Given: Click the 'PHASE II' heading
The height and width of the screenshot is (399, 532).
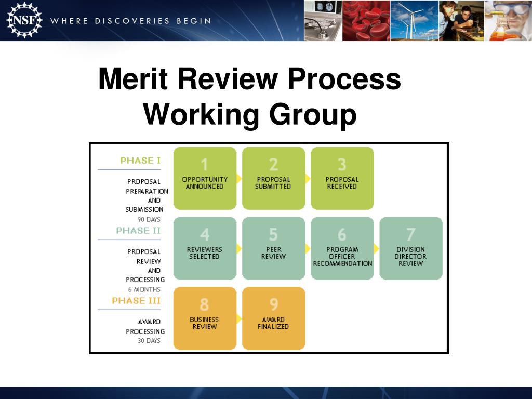Looking at the screenshot, I should [138, 231].
